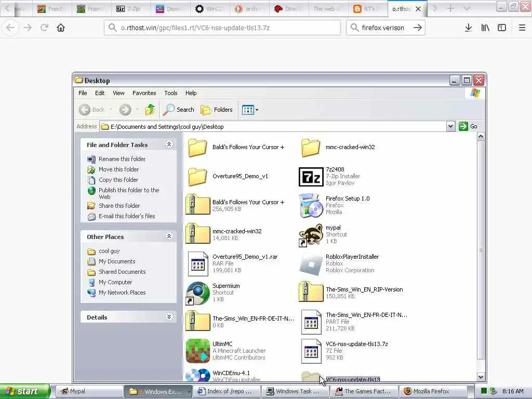
Task: Open the Tools menu
Action: point(170,93)
